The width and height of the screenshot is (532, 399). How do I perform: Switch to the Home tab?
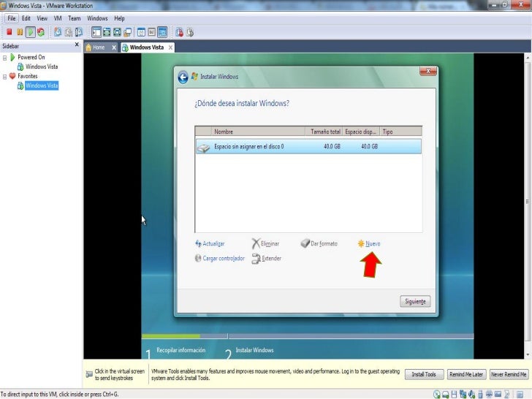coord(97,47)
